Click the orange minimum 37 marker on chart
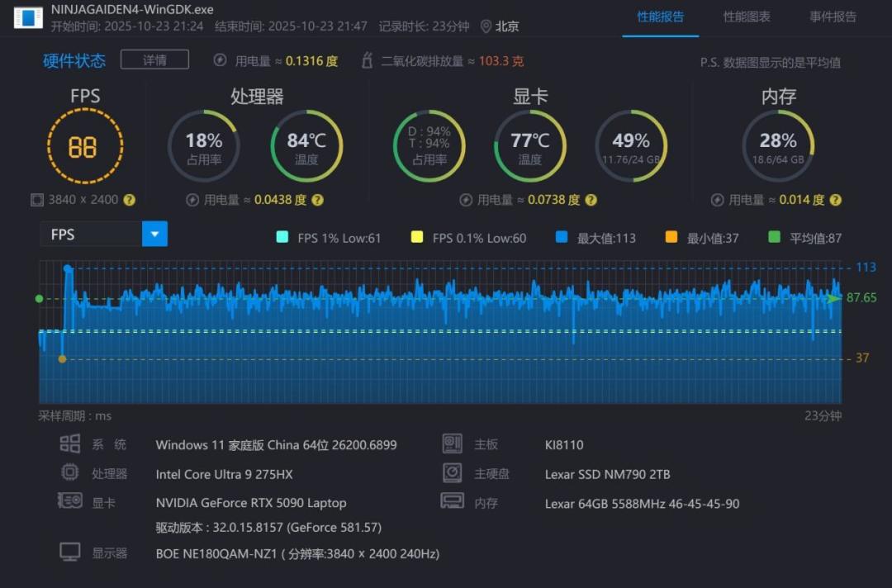 tap(63, 358)
